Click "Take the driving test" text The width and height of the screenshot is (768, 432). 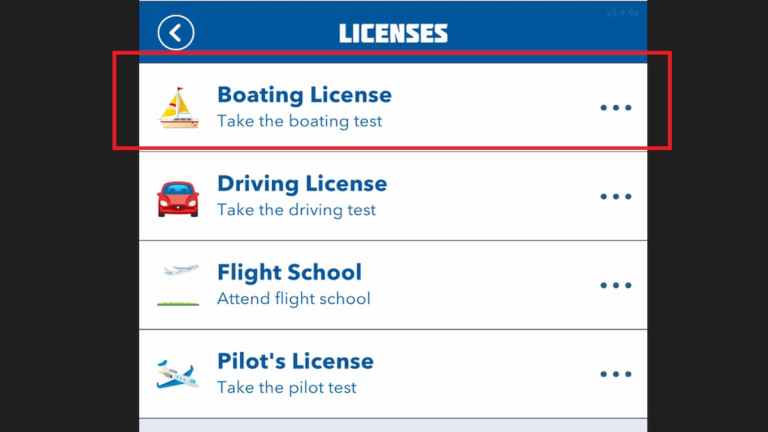(296, 210)
